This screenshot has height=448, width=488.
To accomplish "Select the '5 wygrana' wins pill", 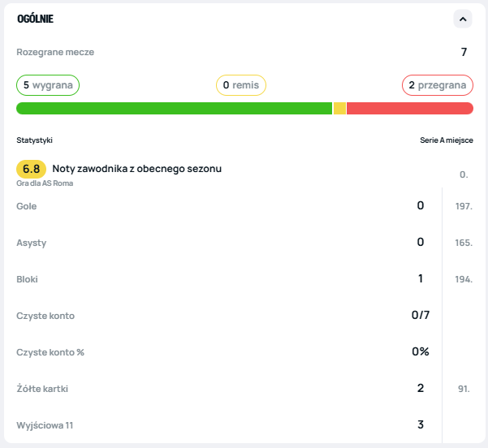I will 48,85.
